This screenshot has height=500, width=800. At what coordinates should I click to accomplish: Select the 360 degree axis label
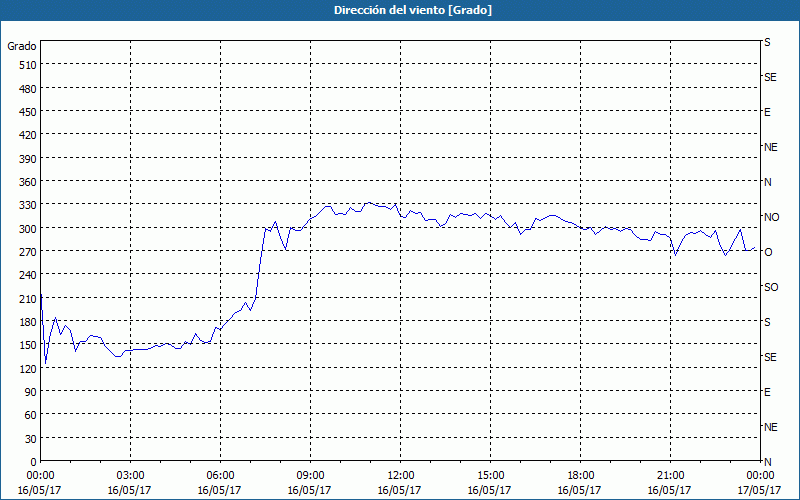pos(28,182)
